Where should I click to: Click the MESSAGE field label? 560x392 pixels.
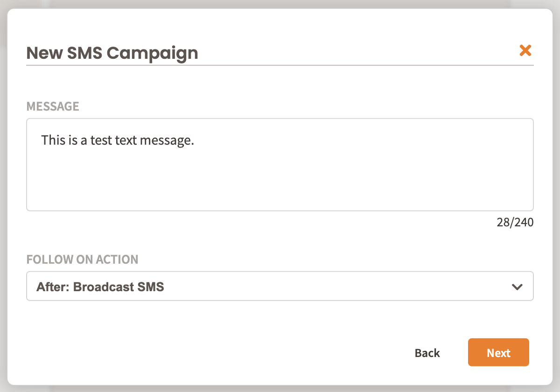click(53, 106)
